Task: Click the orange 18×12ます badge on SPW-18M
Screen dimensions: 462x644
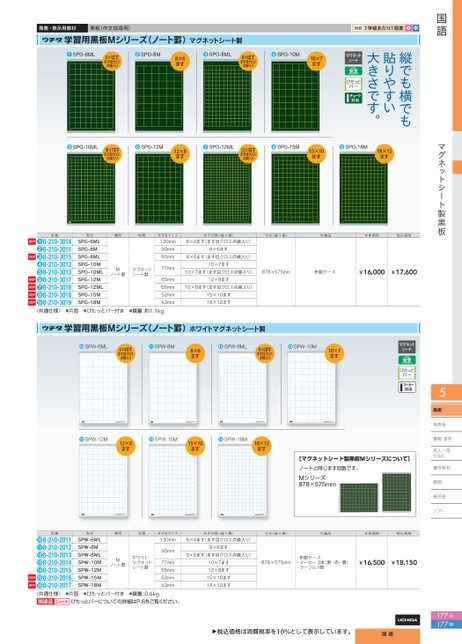Action: pyautogui.click(x=262, y=446)
